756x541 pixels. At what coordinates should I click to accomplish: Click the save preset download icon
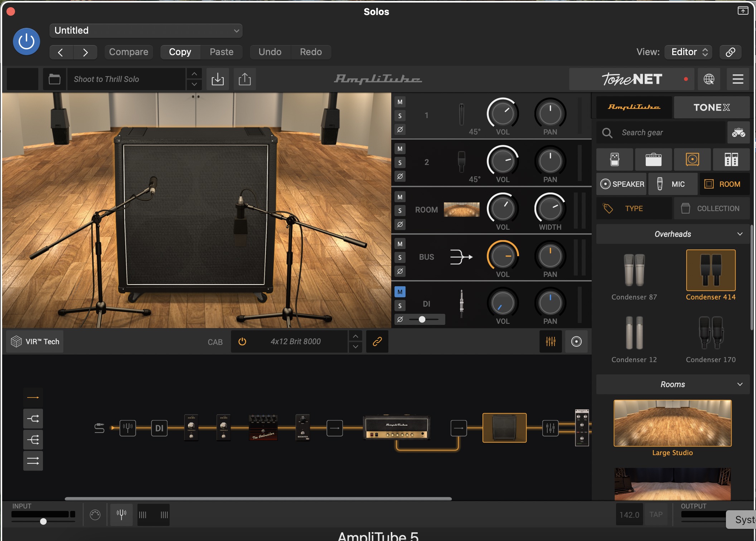pos(218,79)
